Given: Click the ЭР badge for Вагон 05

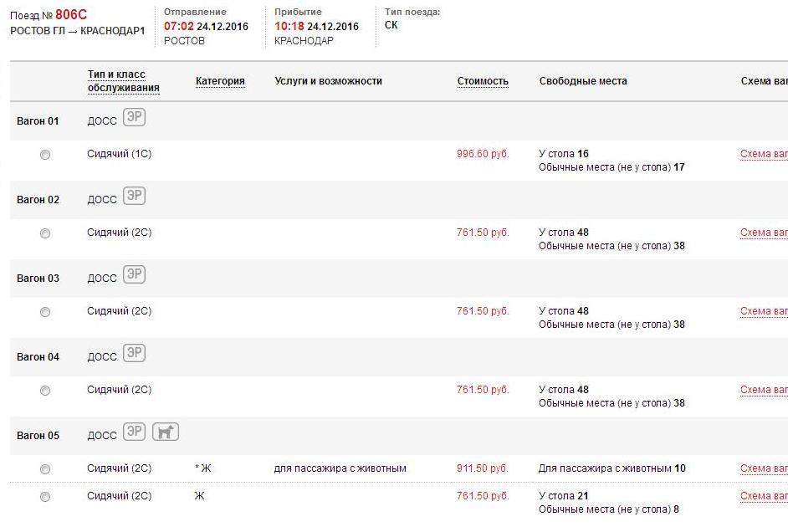Looking at the screenshot, I should click(x=134, y=432).
